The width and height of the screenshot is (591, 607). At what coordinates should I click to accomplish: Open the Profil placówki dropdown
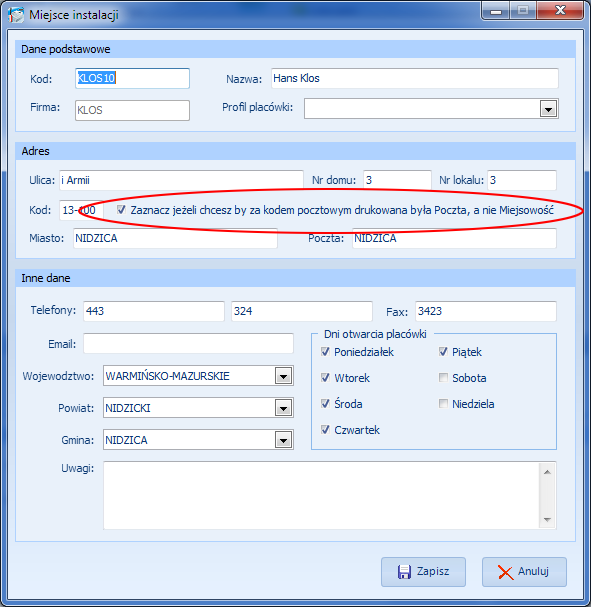click(548, 109)
